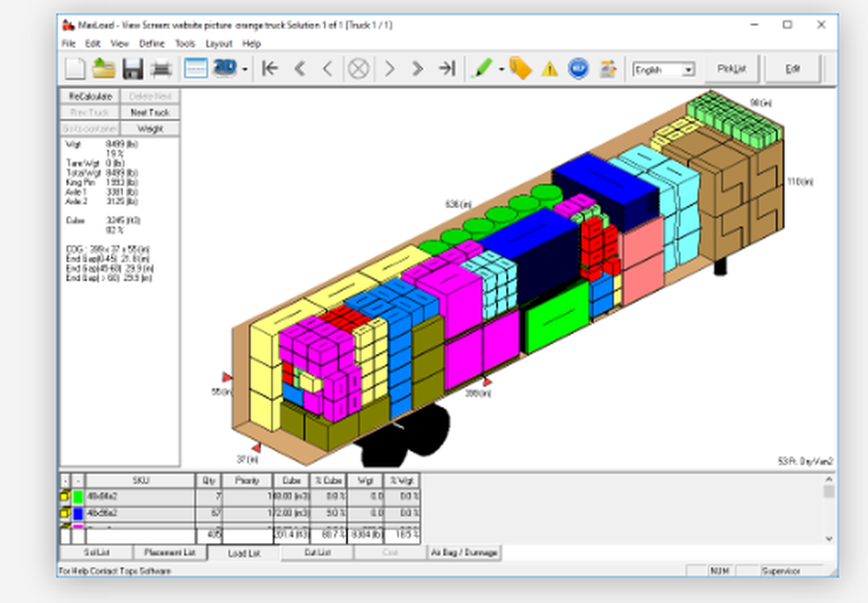Click the '53 Ft. DryVan2' label
Viewport: 868px width, 603px height.
coord(805,462)
